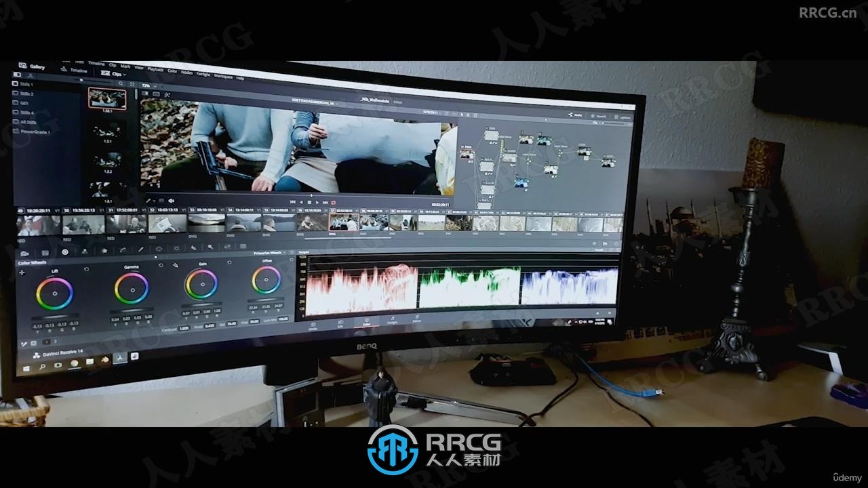The image size is (868, 488).
Task: Toggle the viewer audio speaker icon
Action: [171, 201]
